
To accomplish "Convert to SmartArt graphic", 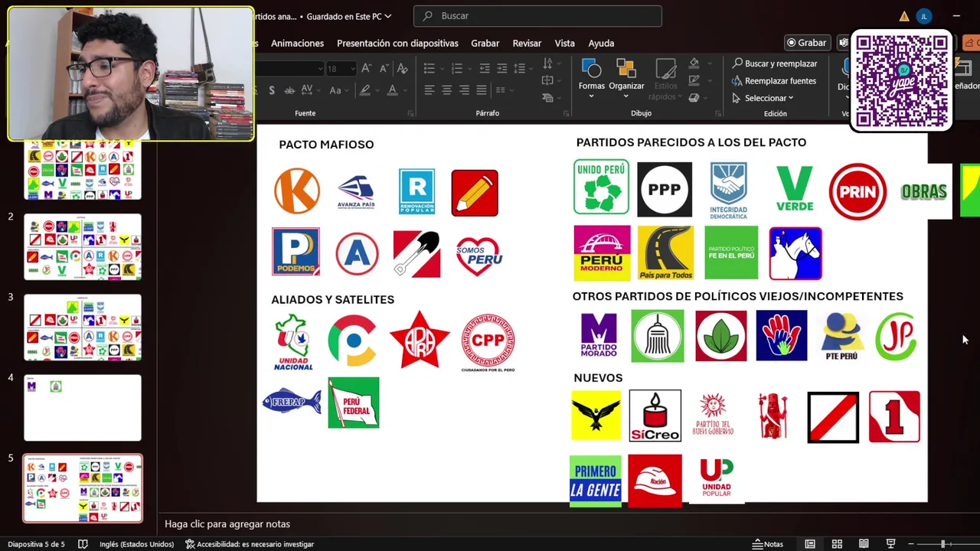I will (550, 98).
